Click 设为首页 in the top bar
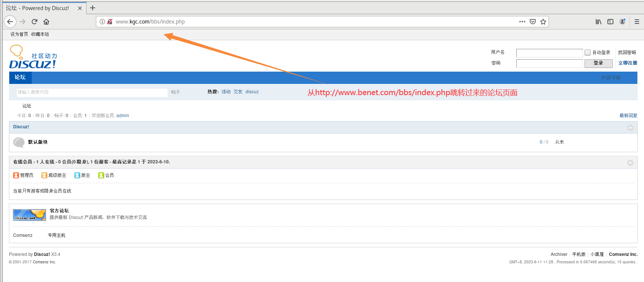 [x=19, y=34]
